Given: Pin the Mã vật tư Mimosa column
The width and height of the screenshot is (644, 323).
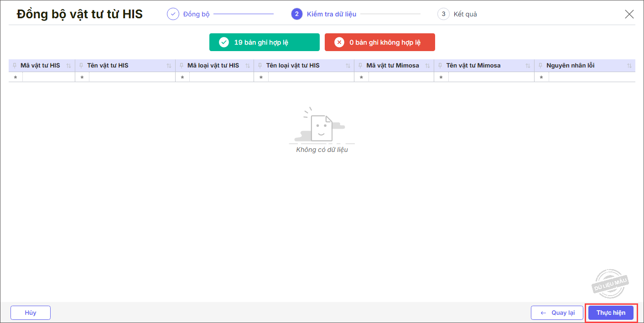Looking at the screenshot, I should click(361, 66).
